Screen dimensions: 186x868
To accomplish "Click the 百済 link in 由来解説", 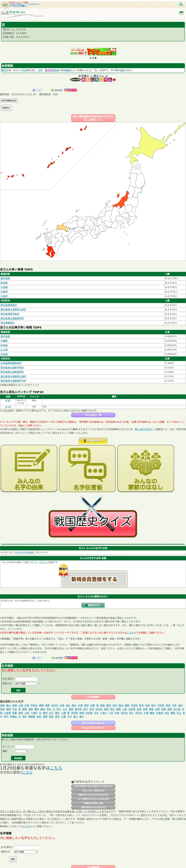I will click(x=25, y=70).
